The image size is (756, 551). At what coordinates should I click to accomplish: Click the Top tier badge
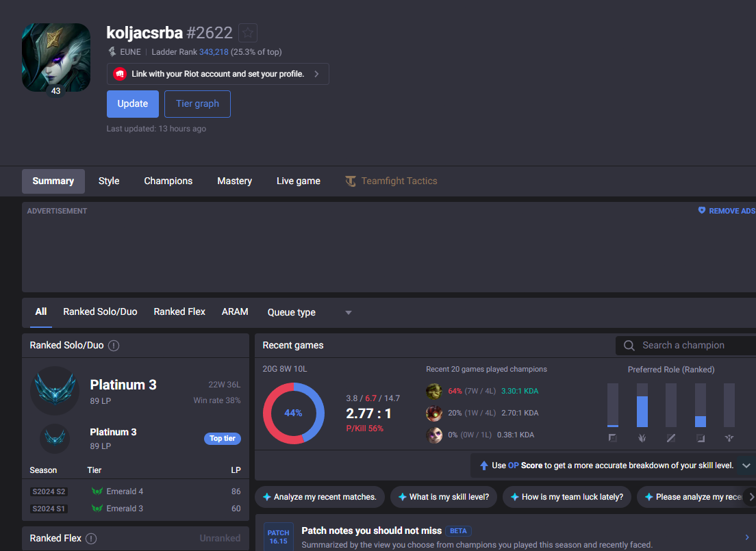(223, 438)
